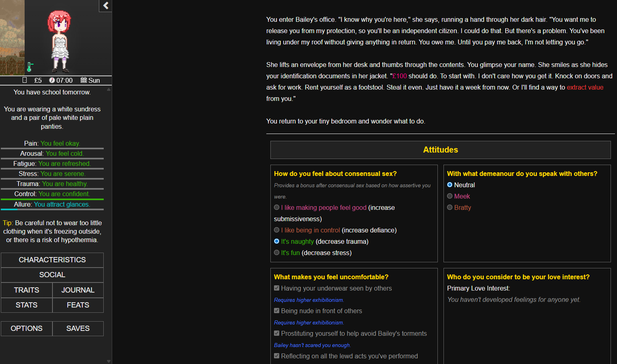
Task: Click the hypothermia tip text
Action: click(x=52, y=231)
